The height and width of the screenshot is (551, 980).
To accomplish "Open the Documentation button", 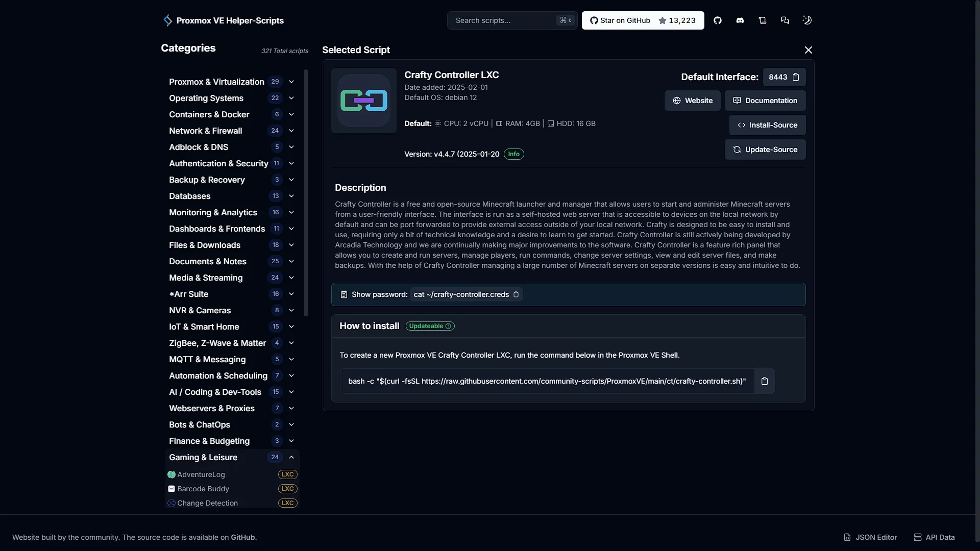I will [x=765, y=101].
